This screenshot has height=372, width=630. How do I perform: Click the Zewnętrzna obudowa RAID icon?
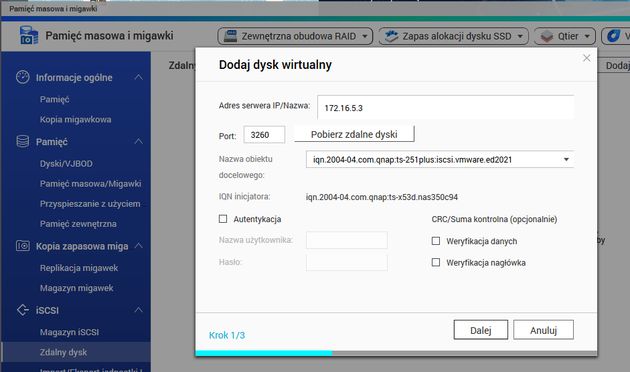(230, 36)
